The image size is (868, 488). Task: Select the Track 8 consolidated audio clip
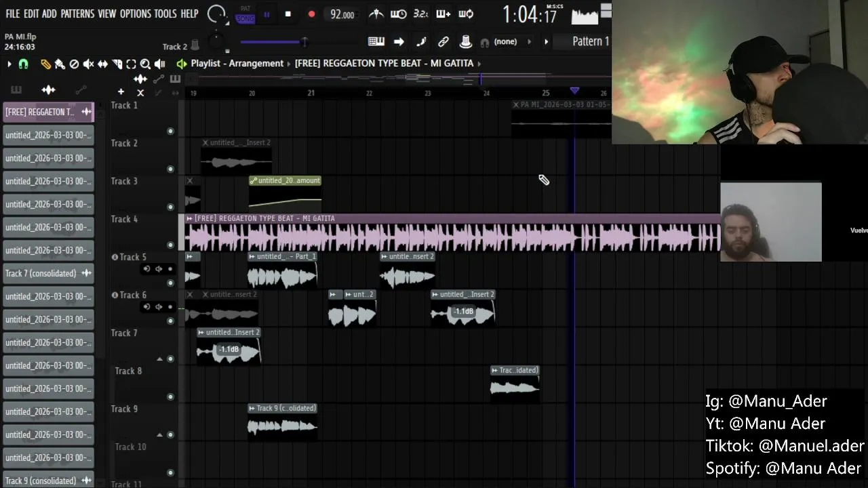pos(515,384)
